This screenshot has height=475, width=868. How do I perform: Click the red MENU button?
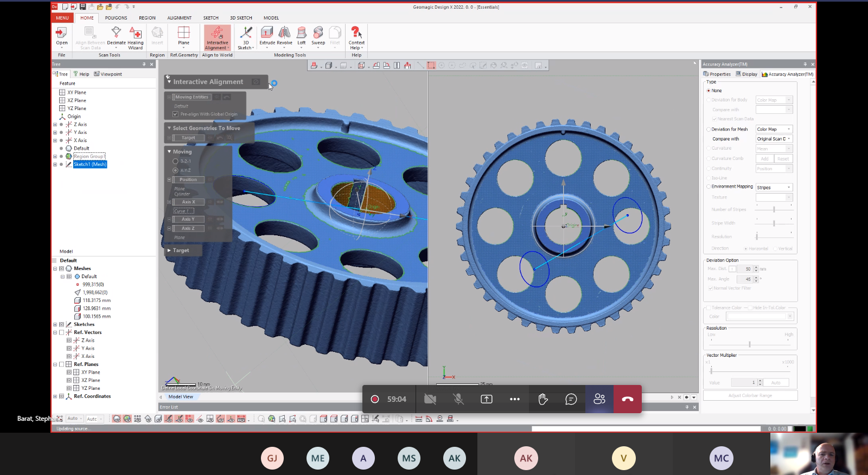[x=62, y=18]
